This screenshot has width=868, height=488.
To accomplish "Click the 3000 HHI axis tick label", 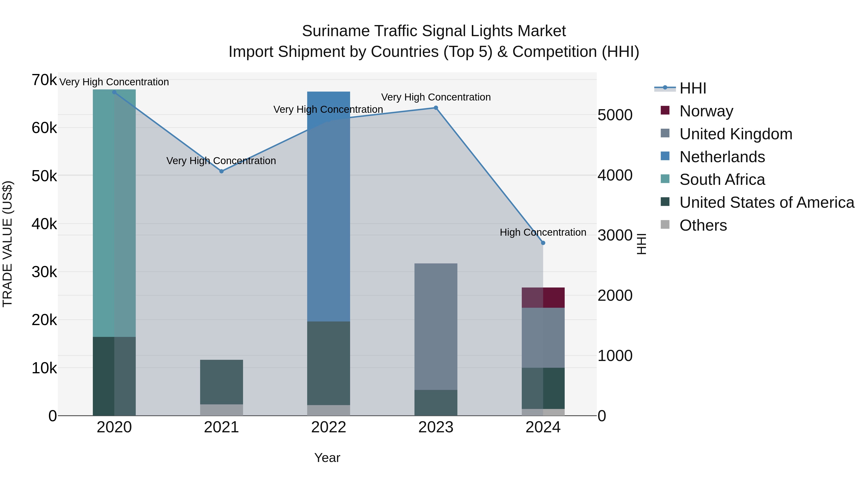I will [x=615, y=235].
